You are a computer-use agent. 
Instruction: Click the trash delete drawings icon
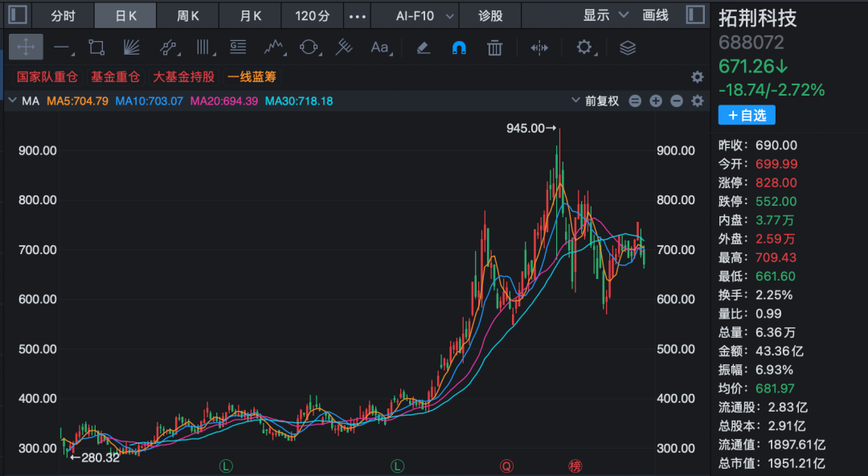[x=494, y=48]
